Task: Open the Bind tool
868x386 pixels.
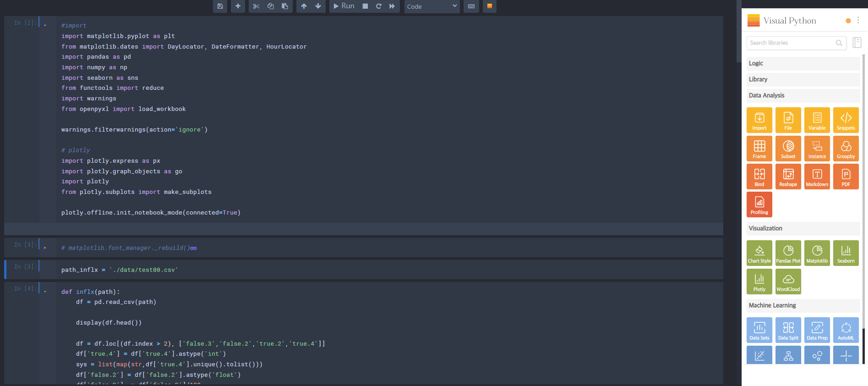Action: click(x=759, y=176)
